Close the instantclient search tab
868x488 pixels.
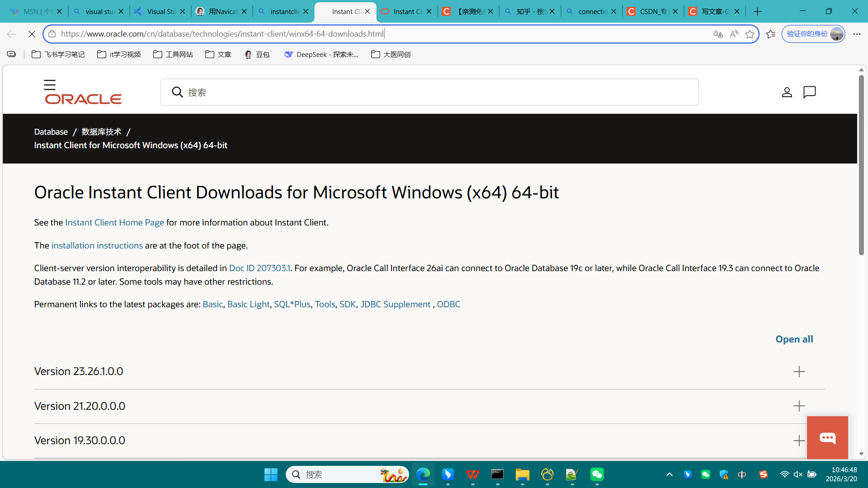[x=306, y=11]
